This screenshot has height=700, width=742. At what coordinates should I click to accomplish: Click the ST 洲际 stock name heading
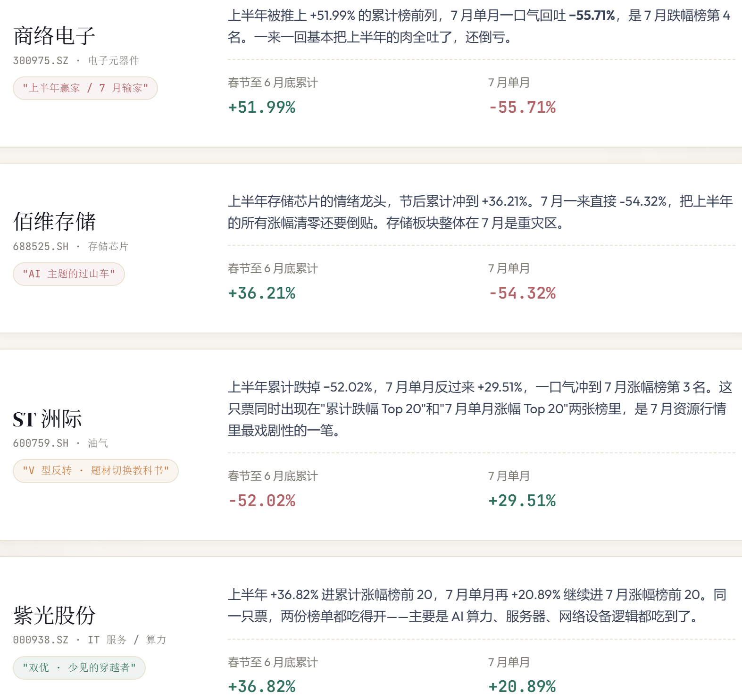coord(48,419)
